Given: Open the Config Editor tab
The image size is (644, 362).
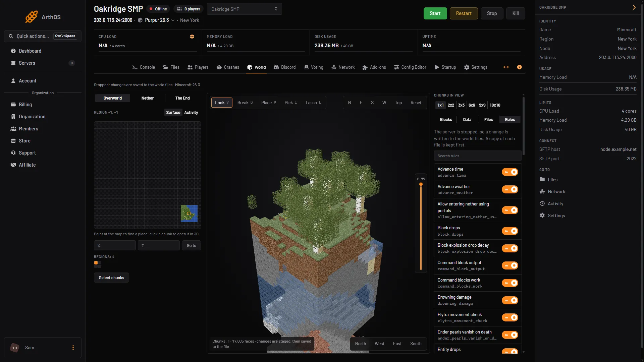Looking at the screenshot, I should pos(410,67).
